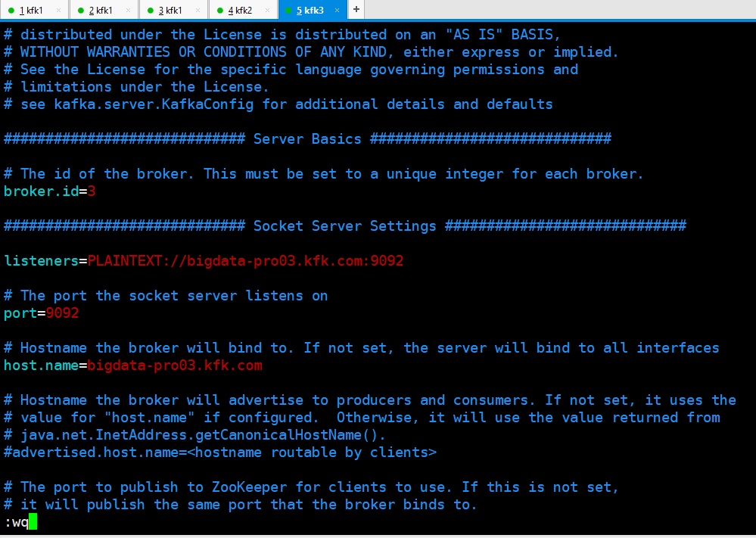Close the '2 kfk1' tab
This screenshot has width=756, height=538.
click(128, 10)
